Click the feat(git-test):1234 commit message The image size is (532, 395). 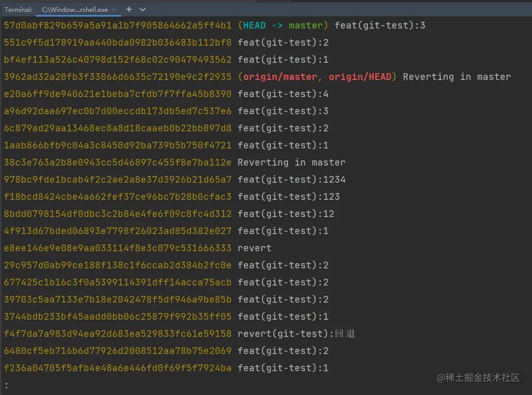291,180
